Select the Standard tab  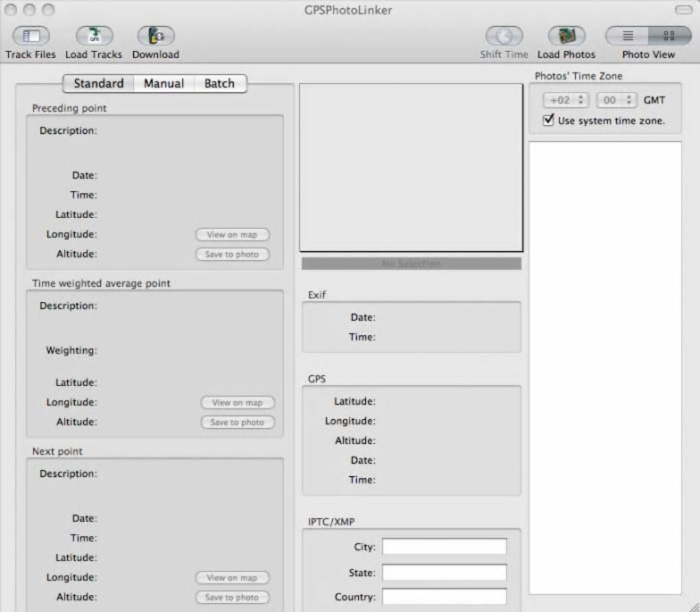pyautogui.click(x=99, y=84)
